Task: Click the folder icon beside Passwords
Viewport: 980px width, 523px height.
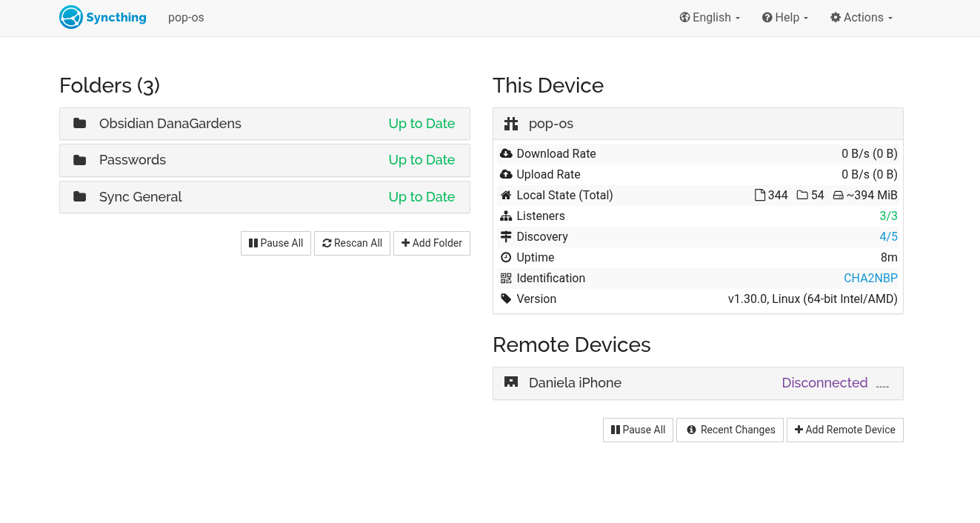Action: tap(80, 160)
